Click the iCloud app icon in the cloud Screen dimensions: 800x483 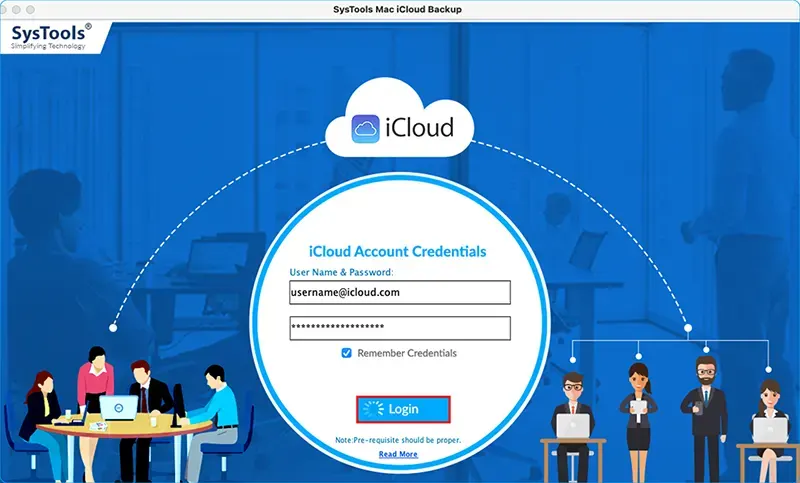(x=365, y=129)
